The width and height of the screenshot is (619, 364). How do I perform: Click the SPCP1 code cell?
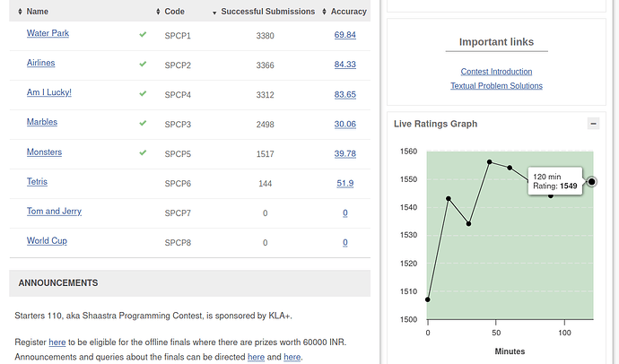pos(178,36)
